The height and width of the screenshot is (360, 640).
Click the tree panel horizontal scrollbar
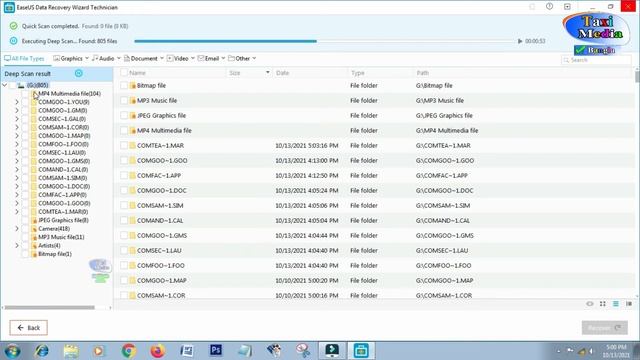(x=49, y=307)
